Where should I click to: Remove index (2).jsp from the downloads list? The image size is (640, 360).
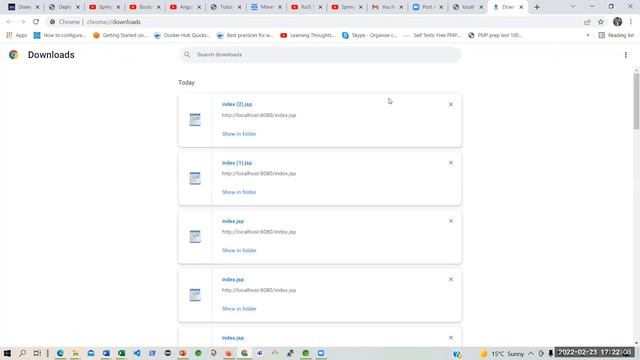(x=451, y=104)
